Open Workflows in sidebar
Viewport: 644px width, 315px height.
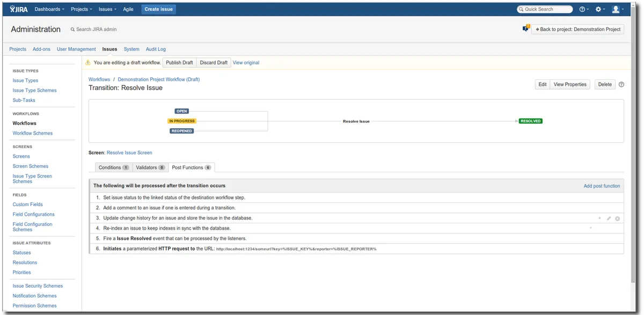pyautogui.click(x=25, y=123)
